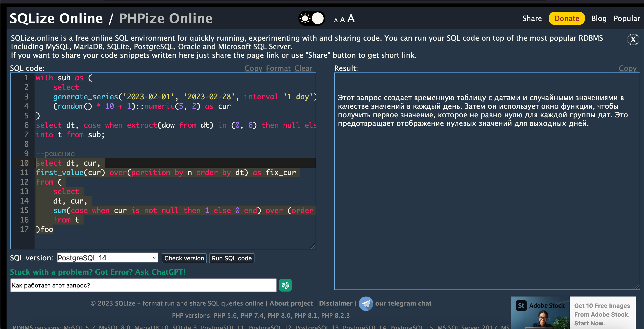Open the SQL version dropdown
This screenshot has height=329, width=644.
click(x=107, y=258)
